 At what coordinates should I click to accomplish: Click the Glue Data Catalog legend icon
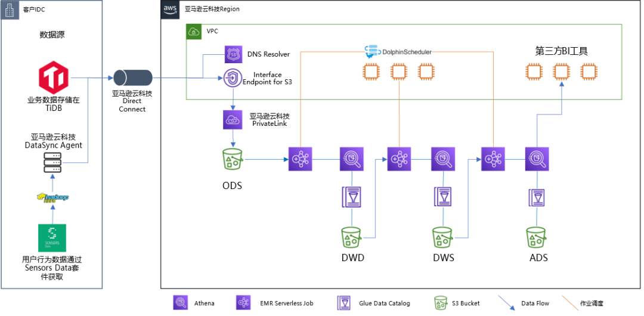pos(343,303)
